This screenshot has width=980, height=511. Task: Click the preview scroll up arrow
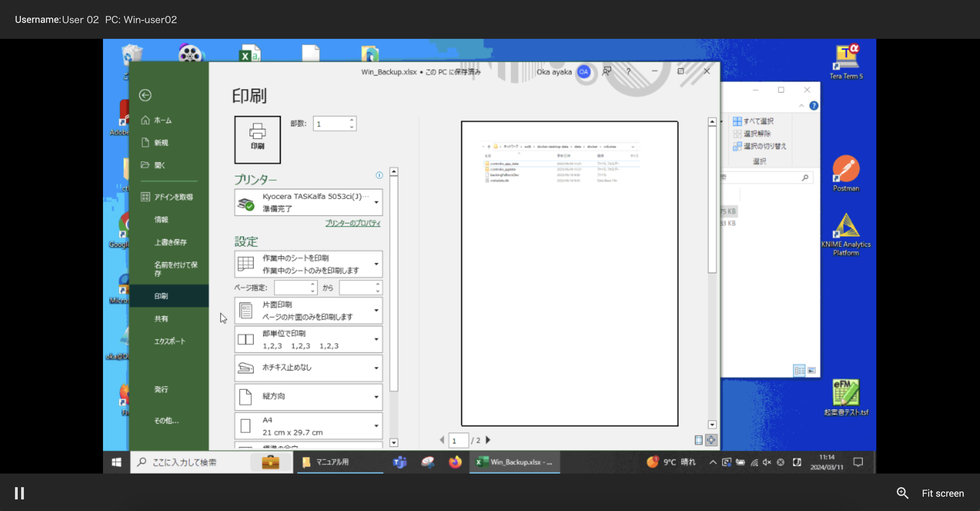coord(712,122)
